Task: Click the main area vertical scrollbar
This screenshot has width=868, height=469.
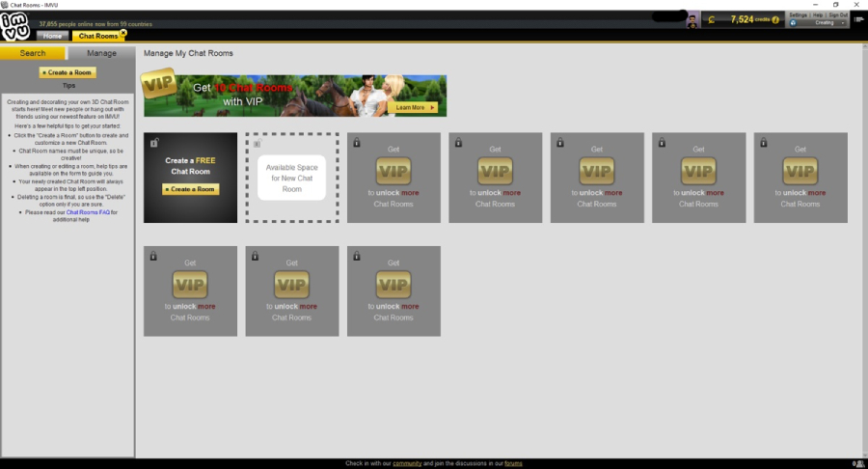Action: (865, 250)
